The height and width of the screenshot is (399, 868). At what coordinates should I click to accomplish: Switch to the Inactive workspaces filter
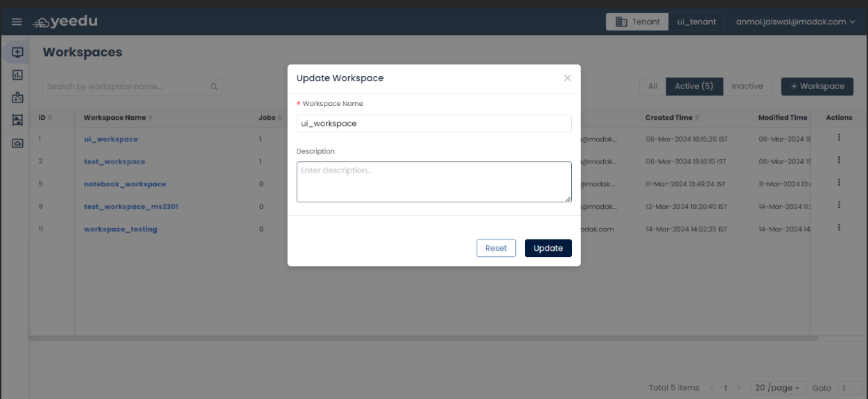[x=748, y=86]
